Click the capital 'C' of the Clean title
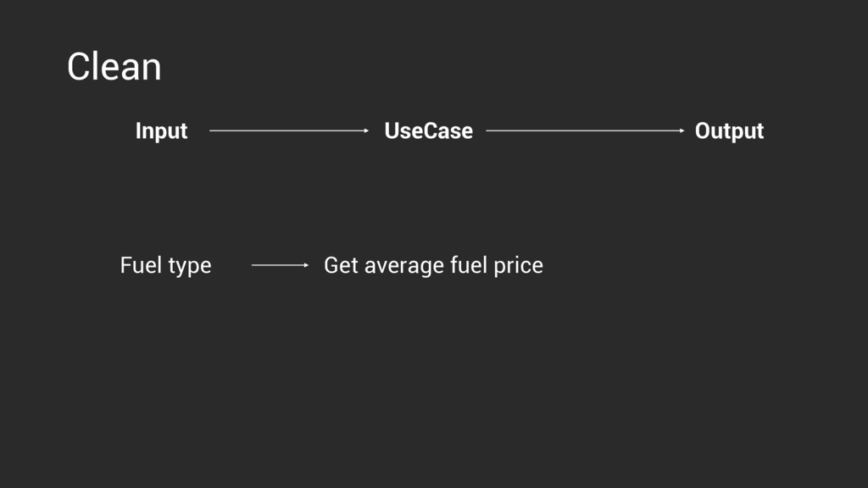 (x=79, y=67)
